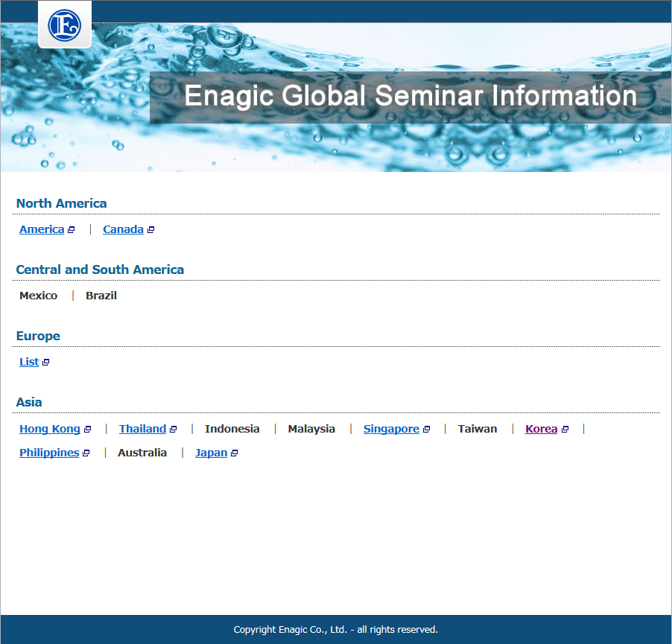Click external-link icon beside Philippines

pos(86,453)
